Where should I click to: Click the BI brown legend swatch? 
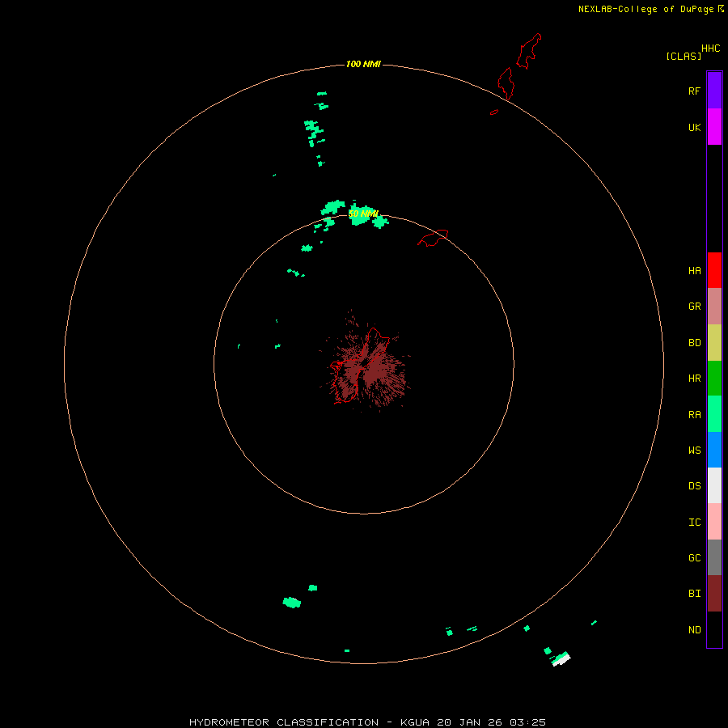point(714,594)
